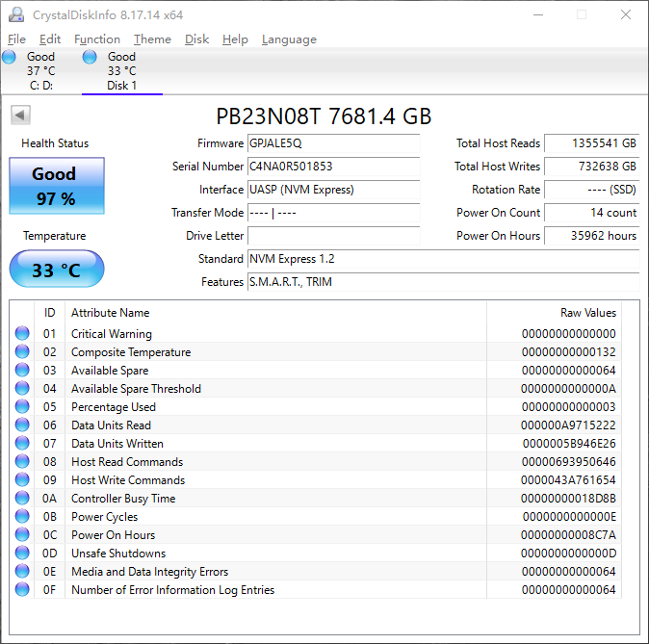Click status circle for Controller Busy Time row
Viewport: 649px width, 644px height.
[x=22, y=498]
